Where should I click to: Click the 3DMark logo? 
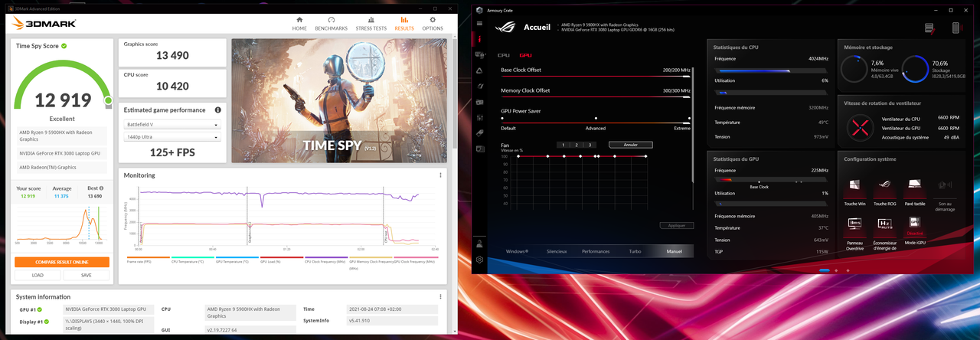coord(44,24)
